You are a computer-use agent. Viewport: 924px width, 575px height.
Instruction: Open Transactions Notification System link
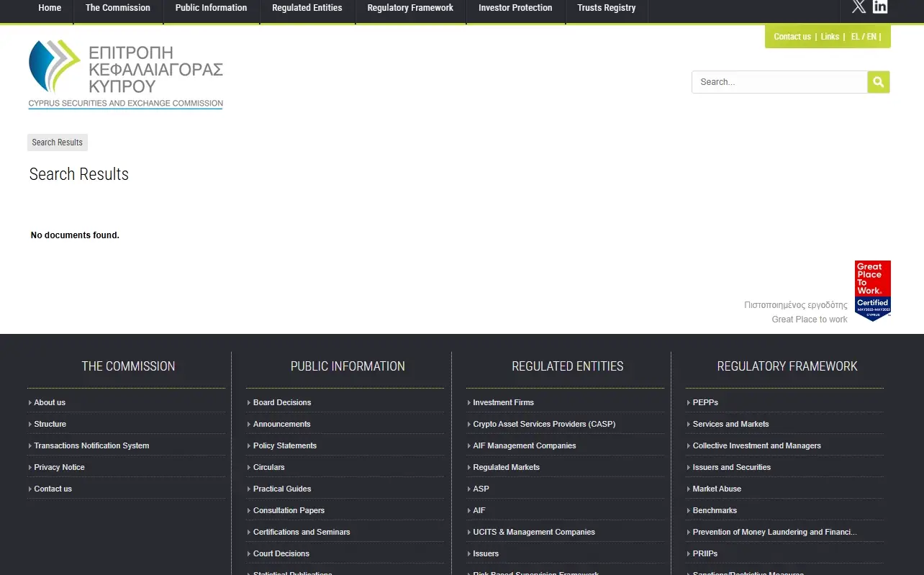(x=91, y=445)
